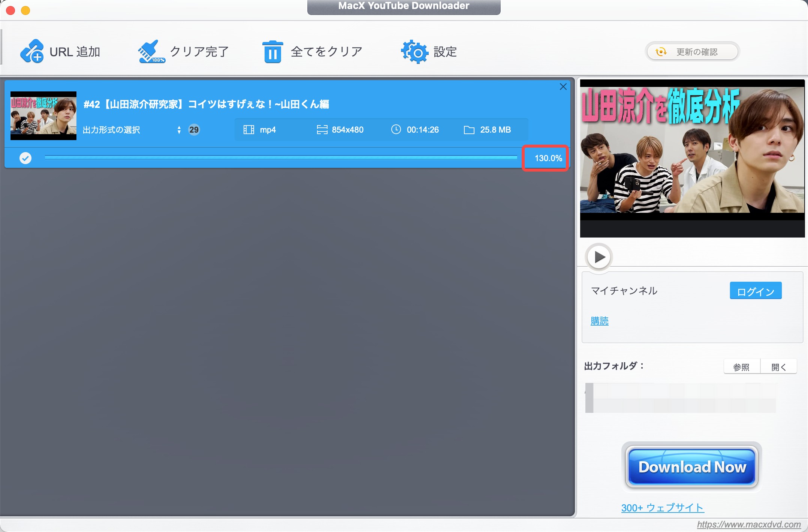Image resolution: width=808 pixels, height=532 pixels.
Task: Click the video title #42【山田涼介研究家】
Action: [x=206, y=104]
